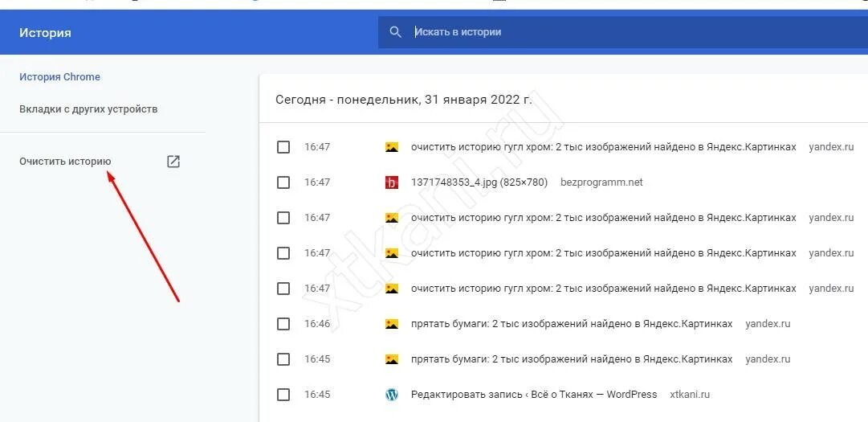Viewport: 868px width, 422px height.
Task: Click Очистить историю in the sidebar
Action: [65, 162]
